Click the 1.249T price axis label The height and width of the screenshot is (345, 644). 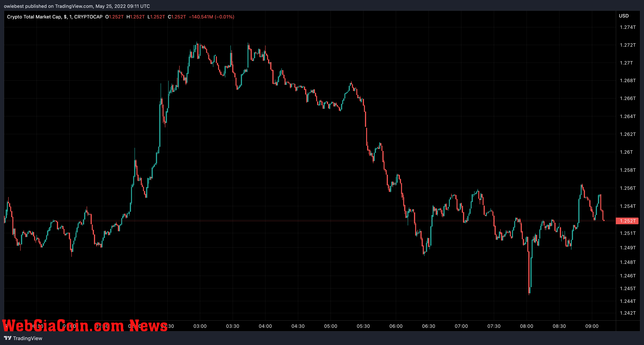(628, 248)
